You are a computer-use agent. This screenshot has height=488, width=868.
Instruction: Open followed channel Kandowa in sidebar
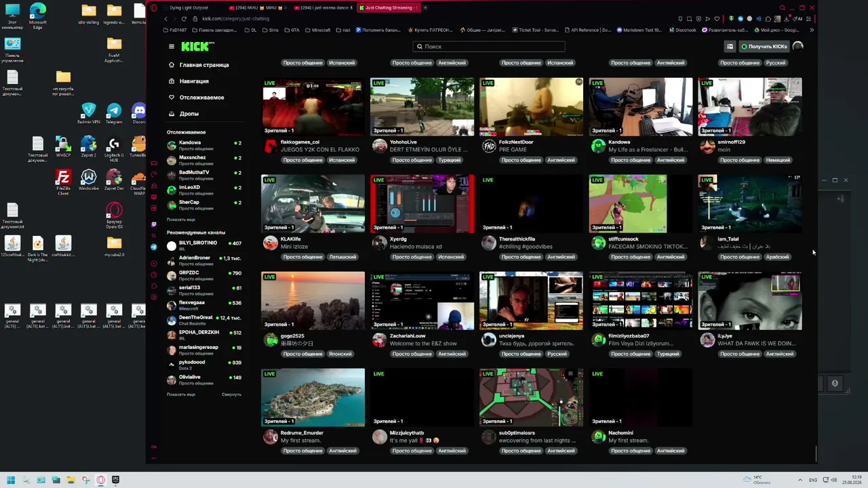204,145
